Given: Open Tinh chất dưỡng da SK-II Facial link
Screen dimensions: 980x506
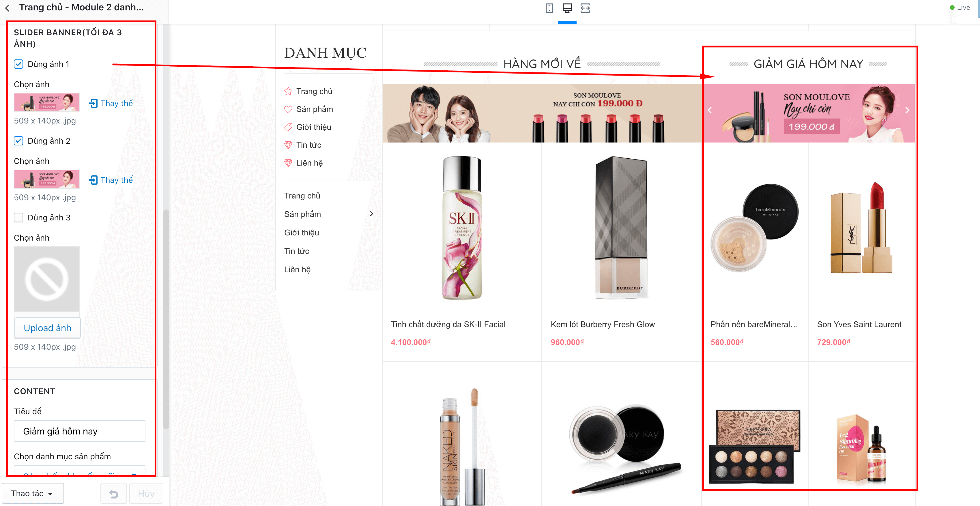Looking at the screenshot, I should (x=448, y=325).
